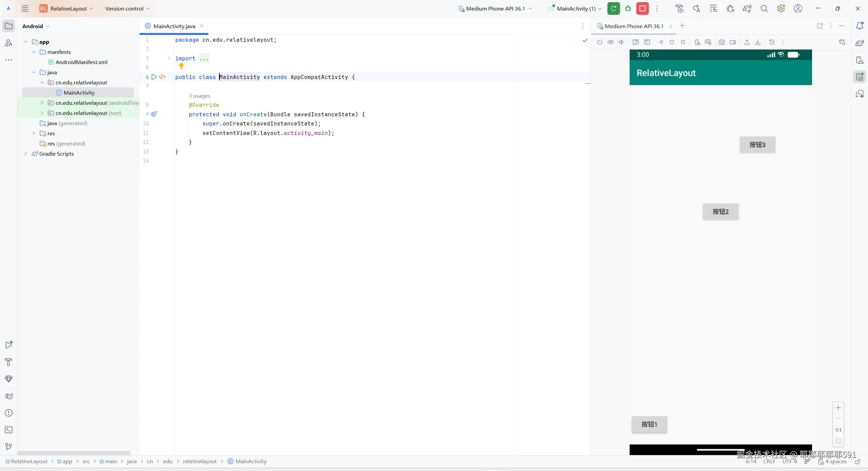Toggle the Project tool window folder icon

(x=9, y=26)
